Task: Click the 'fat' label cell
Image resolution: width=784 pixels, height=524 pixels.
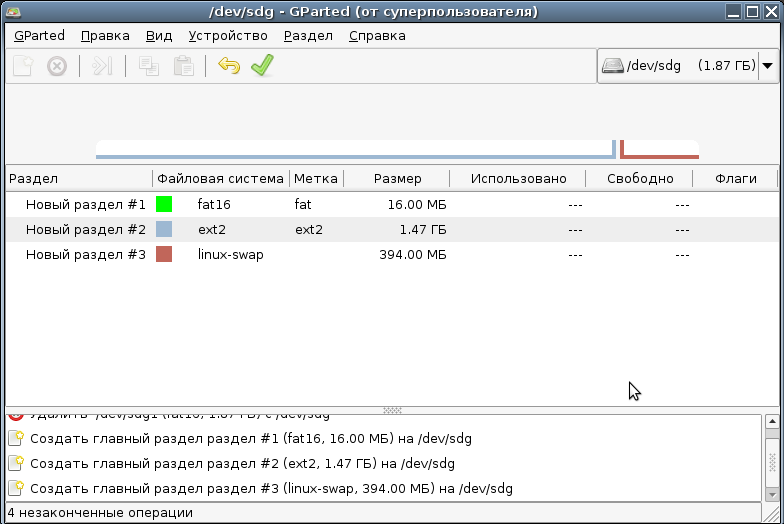Action: point(303,204)
